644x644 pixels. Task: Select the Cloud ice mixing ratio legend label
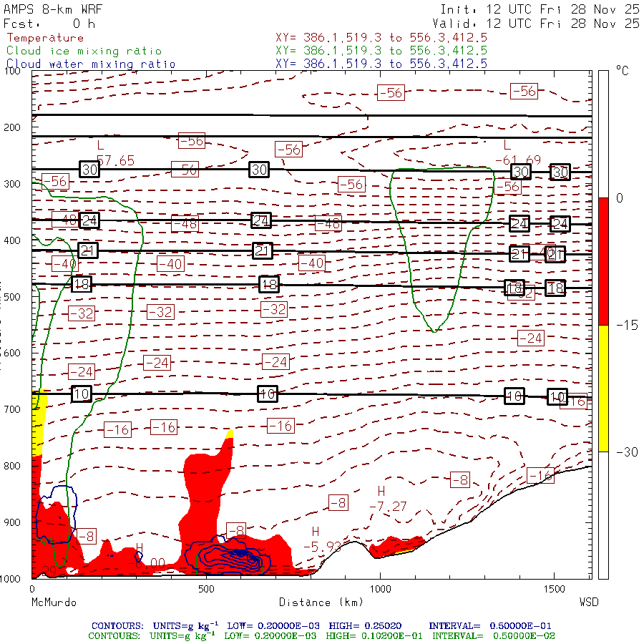84,51
